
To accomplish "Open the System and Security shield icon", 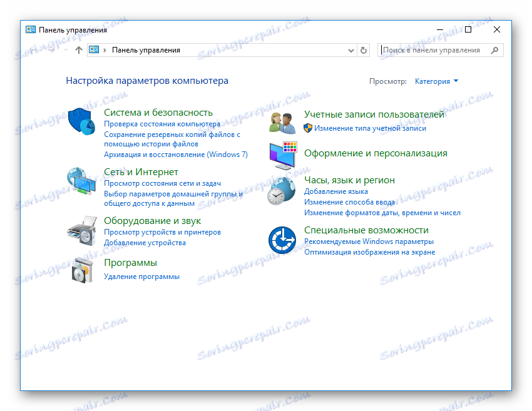I will [x=81, y=121].
